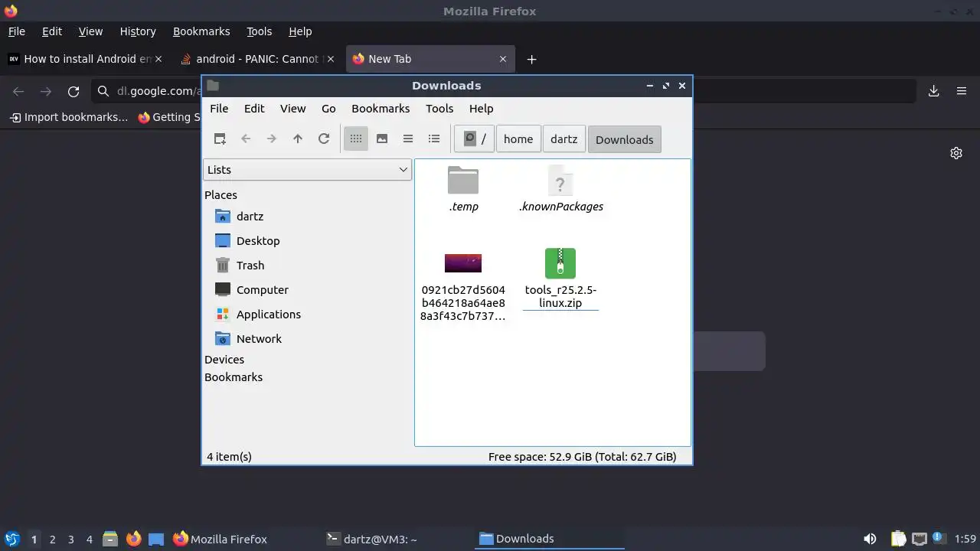This screenshot has width=980, height=551.
Task: Open the desktop start menu
Action: pyautogui.click(x=11, y=539)
